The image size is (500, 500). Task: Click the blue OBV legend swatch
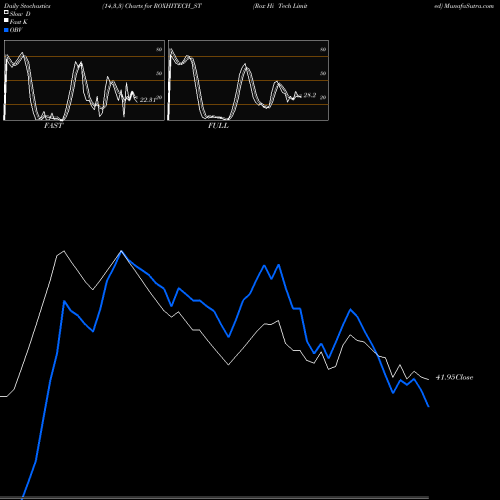(6, 30)
